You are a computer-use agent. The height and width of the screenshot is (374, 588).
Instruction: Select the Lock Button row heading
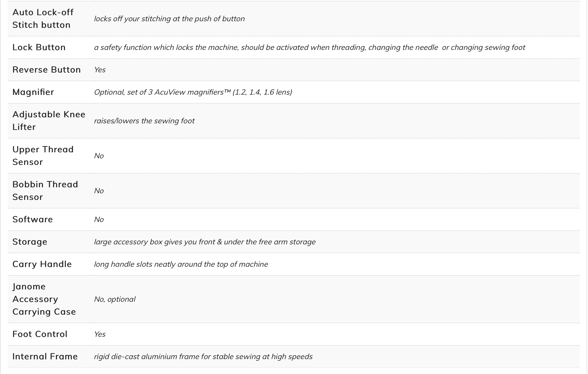(x=39, y=47)
